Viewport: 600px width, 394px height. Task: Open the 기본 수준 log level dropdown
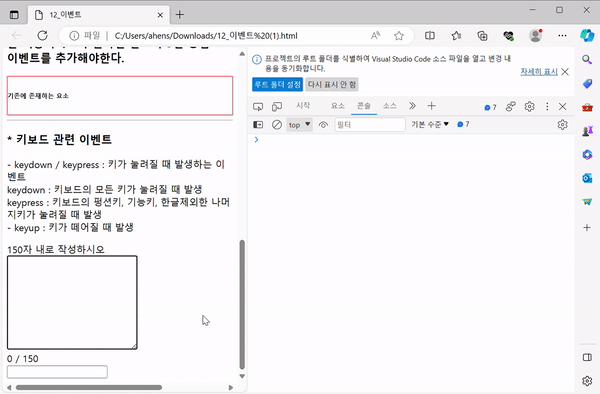(x=430, y=124)
